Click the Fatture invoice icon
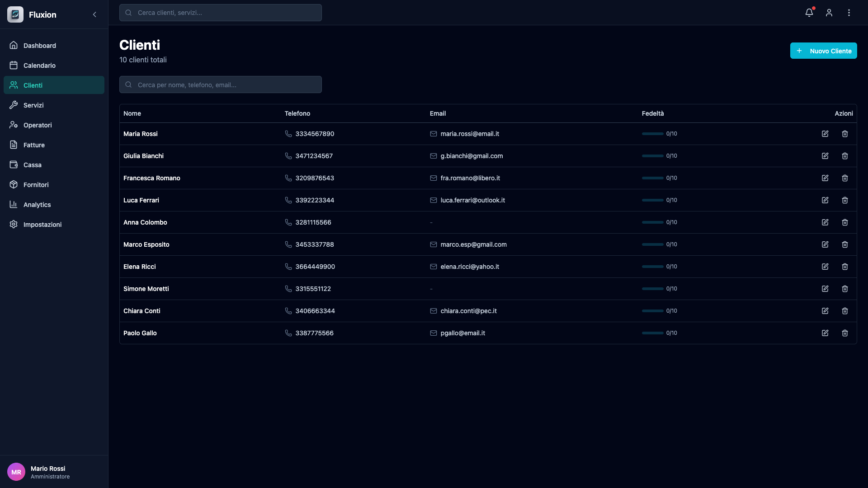The image size is (868, 488). click(x=14, y=145)
